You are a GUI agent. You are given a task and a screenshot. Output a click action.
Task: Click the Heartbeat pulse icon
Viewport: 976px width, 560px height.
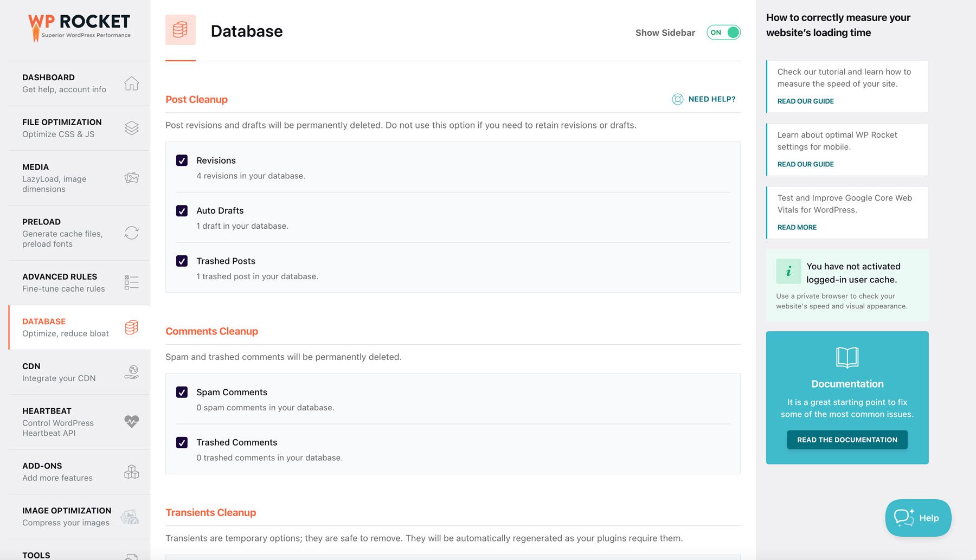click(131, 421)
